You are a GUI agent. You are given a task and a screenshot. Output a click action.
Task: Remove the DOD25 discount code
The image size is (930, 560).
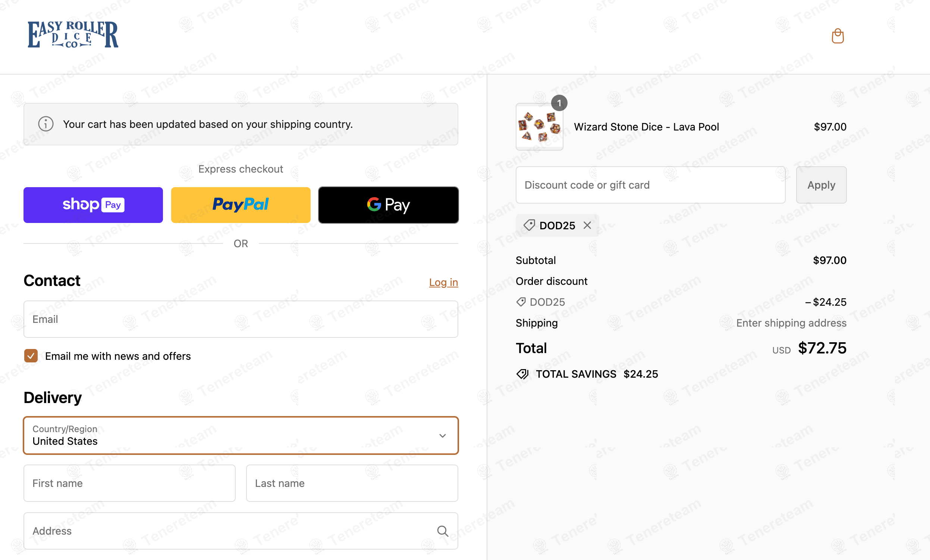coord(588,225)
